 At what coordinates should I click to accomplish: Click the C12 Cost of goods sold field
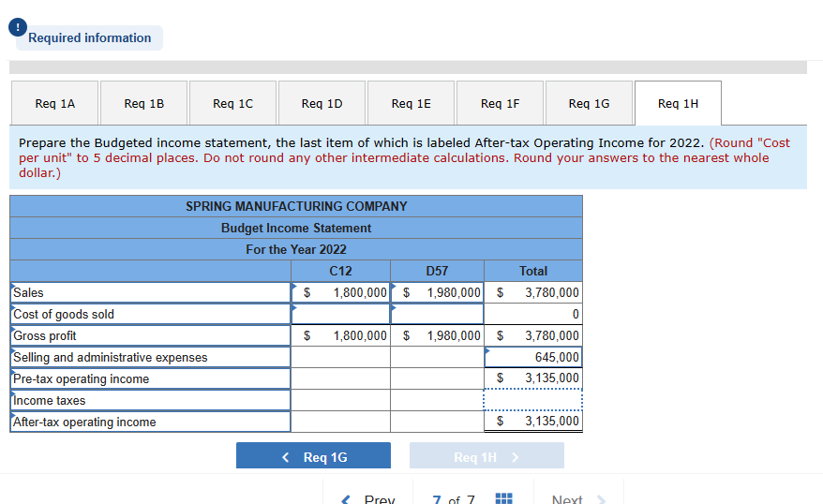(340, 314)
